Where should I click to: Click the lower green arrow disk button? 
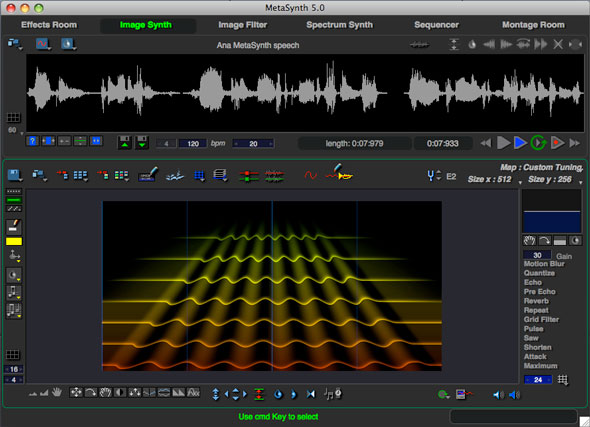(142, 143)
